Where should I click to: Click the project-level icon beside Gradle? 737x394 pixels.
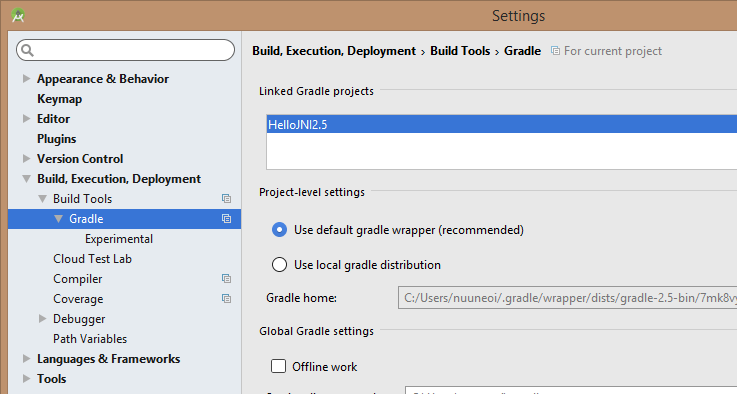[227, 219]
